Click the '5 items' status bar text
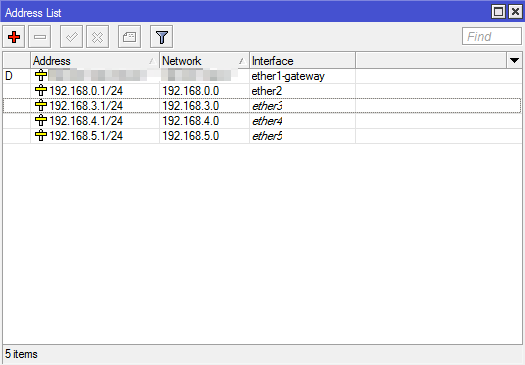The height and width of the screenshot is (365, 525). [21, 354]
